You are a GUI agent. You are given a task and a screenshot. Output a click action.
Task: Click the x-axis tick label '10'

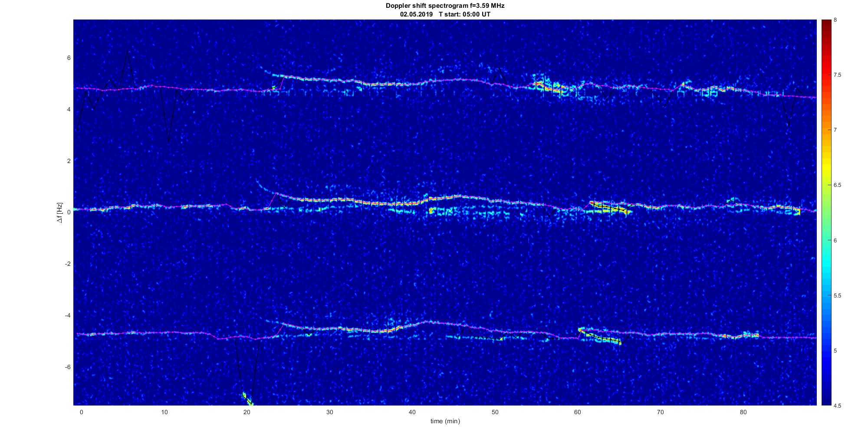164,412
